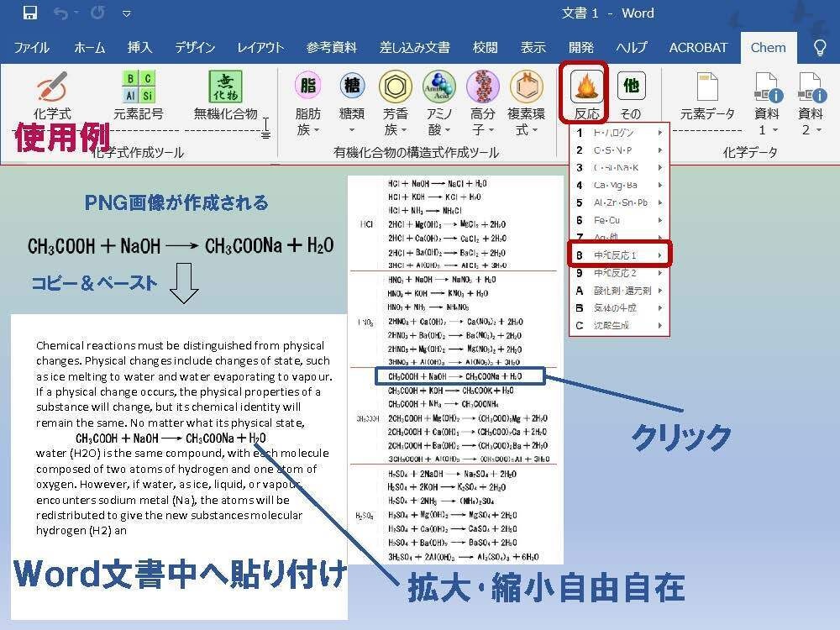Select reaction 2HCl + Mg(OH)2 → MgCl2 + 2H2O
The image size is (840, 630).
446,224
